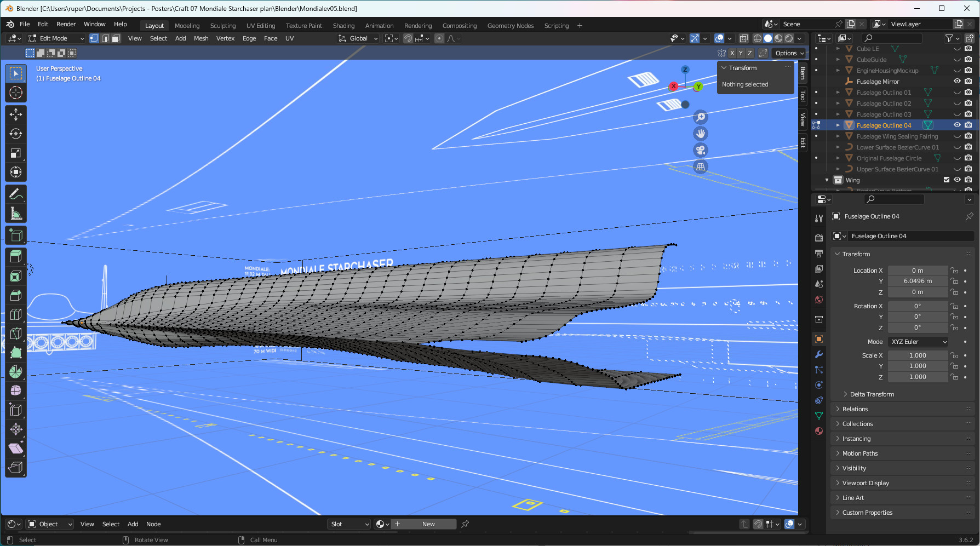Open the Item sidebar tab
Viewport: 980px width, 546px height.
tap(803, 73)
